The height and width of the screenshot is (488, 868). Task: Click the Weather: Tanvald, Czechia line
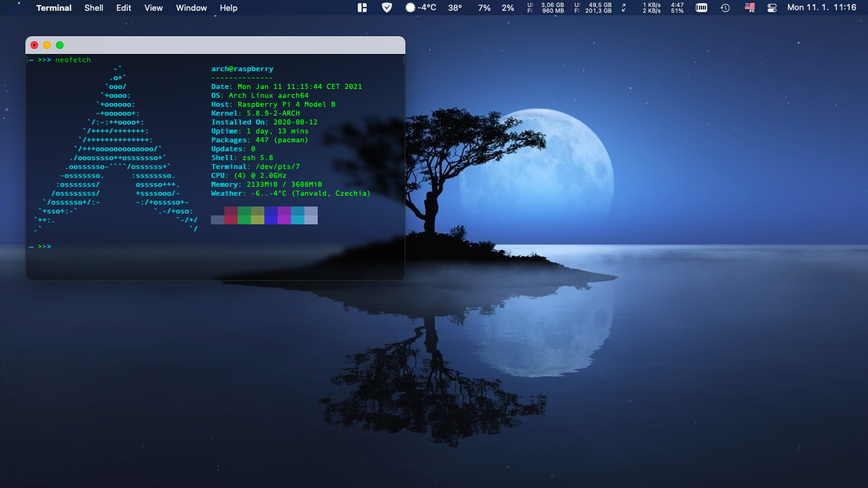coord(291,193)
